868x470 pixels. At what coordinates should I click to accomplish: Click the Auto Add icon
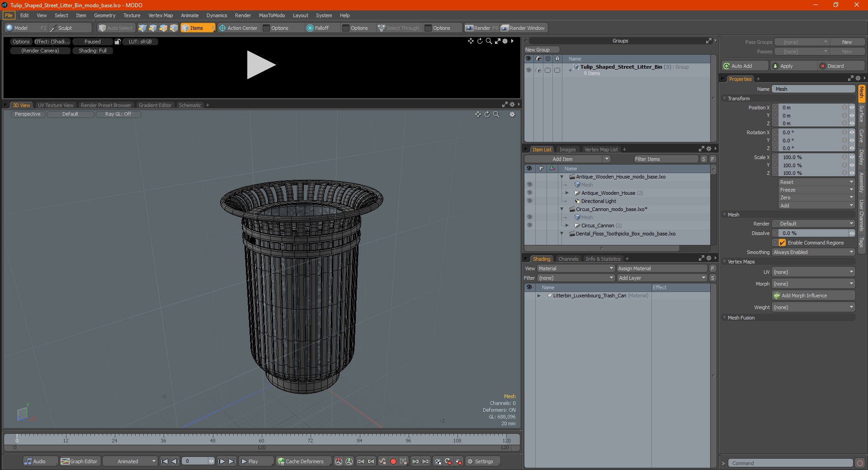[x=726, y=66]
